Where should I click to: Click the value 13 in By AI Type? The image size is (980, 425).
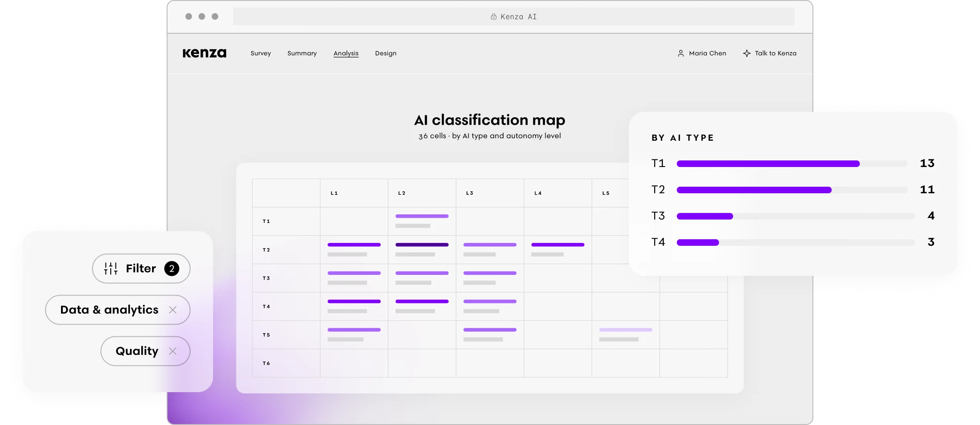(x=927, y=163)
